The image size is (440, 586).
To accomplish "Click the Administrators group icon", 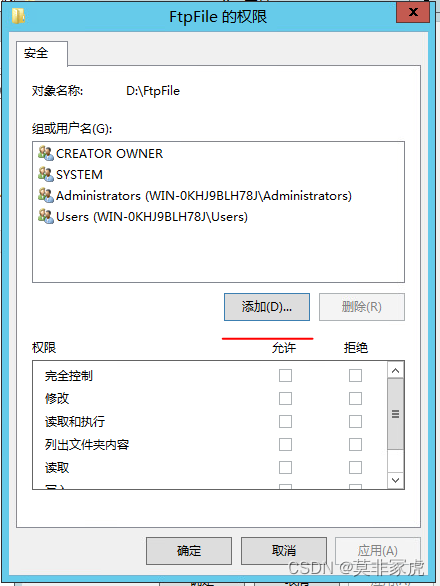I will tap(46, 195).
